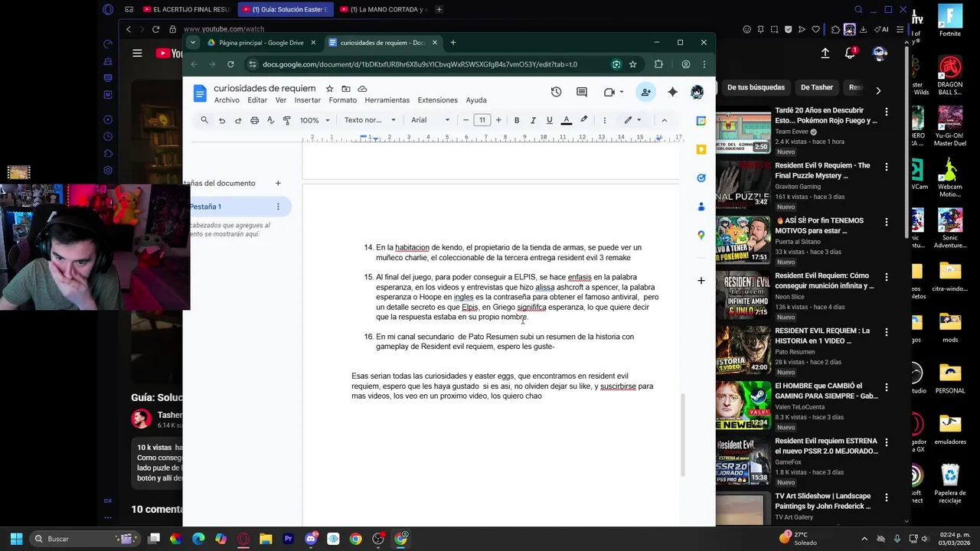Open the Docs home icon
980x551 pixels.
[x=200, y=93]
